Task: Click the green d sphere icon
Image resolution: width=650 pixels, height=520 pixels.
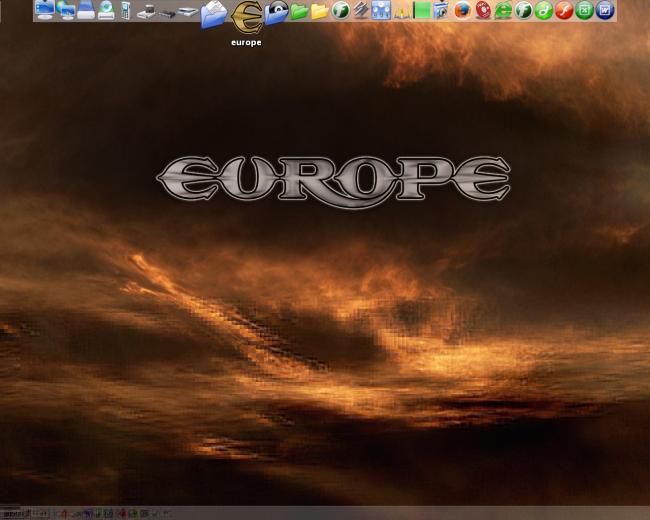Action: pyautogui.click(x=544, y=10)
